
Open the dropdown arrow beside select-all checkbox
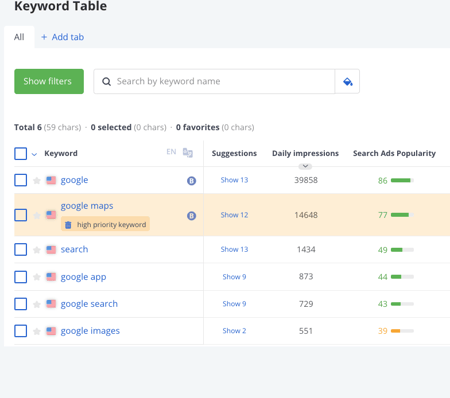34,154
